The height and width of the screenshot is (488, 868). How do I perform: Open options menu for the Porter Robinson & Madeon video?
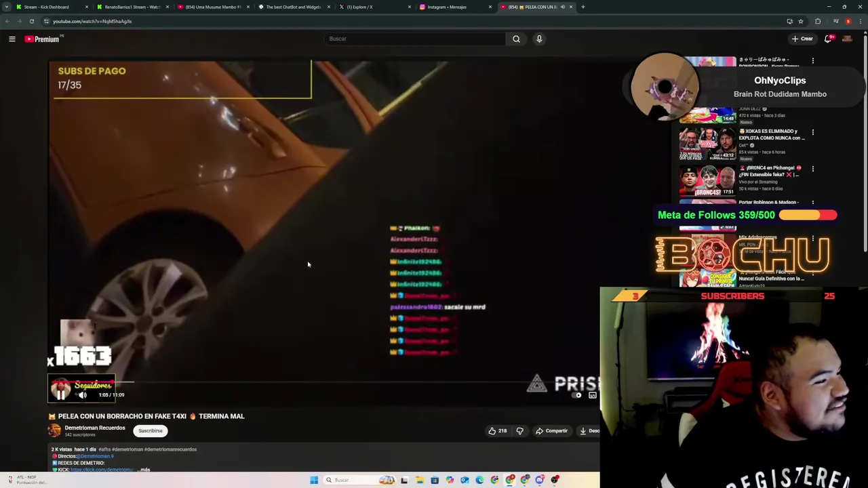pyautogui.click(x=813, y=203)
